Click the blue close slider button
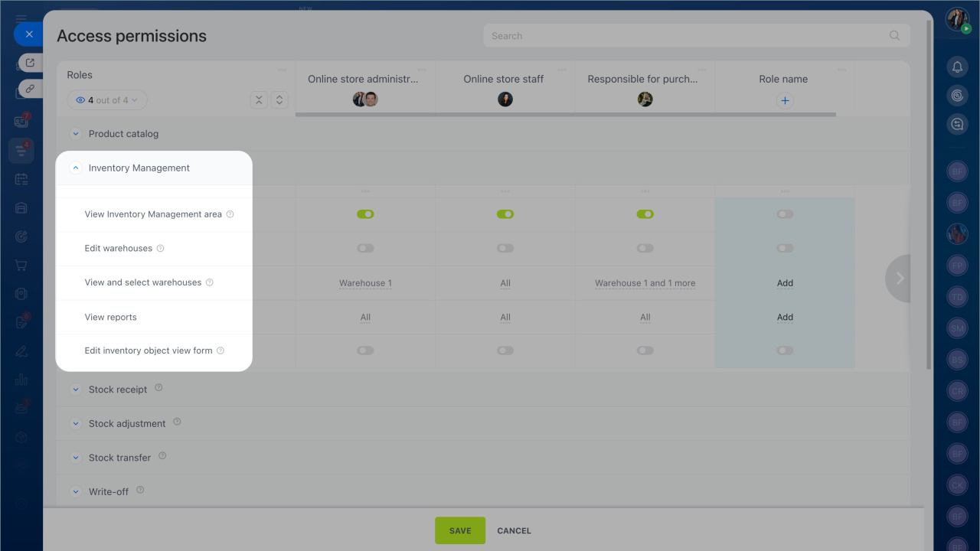This screenshot has width=980, height=551. (x=28, y=34)
